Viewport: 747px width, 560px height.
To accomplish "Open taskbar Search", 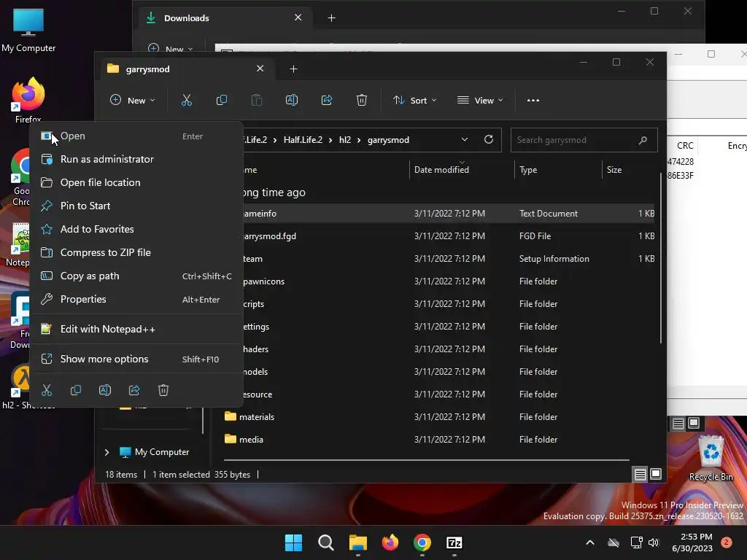I will point(326,542).
